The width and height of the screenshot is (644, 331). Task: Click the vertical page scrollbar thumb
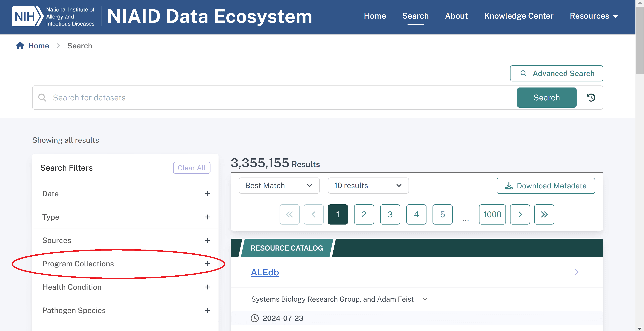pyautogui.click(x=640, y=40)
